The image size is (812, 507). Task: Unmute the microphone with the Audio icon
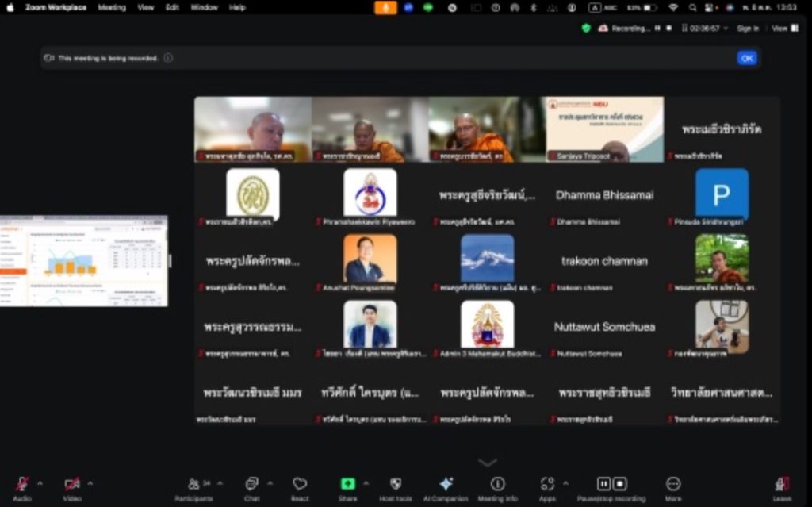21,484
